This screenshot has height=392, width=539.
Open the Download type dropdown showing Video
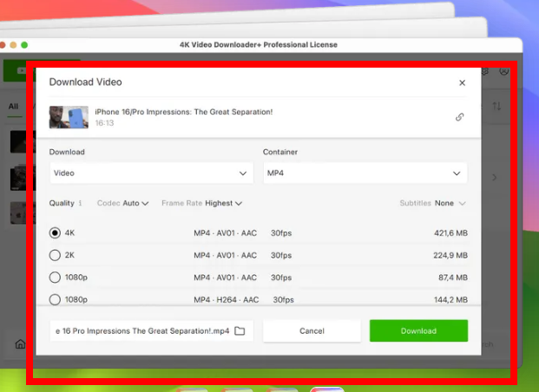point(151,173)
